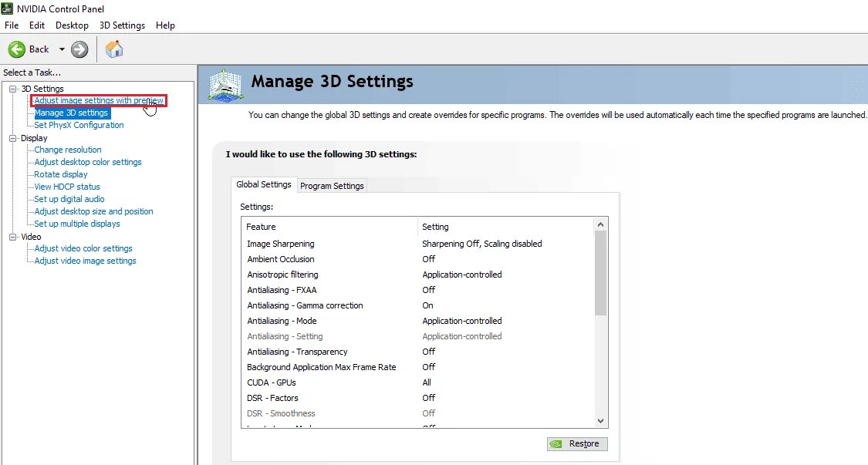
Task: Select the Display tree label
Action: 34,138
